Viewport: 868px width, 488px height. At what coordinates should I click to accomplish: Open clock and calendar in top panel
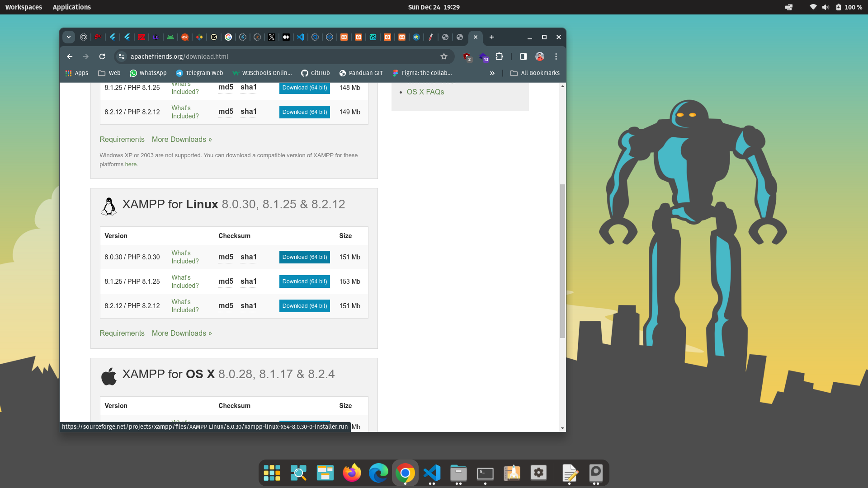(434, 7)
